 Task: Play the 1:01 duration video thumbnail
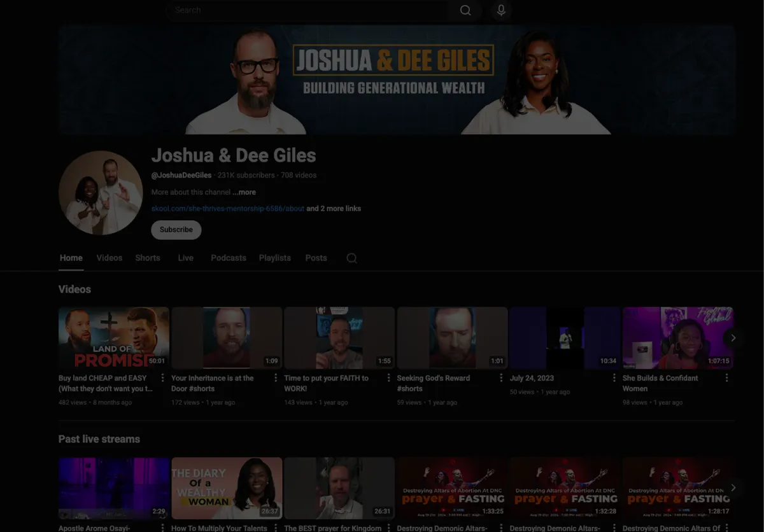click(x=452, y=338)
